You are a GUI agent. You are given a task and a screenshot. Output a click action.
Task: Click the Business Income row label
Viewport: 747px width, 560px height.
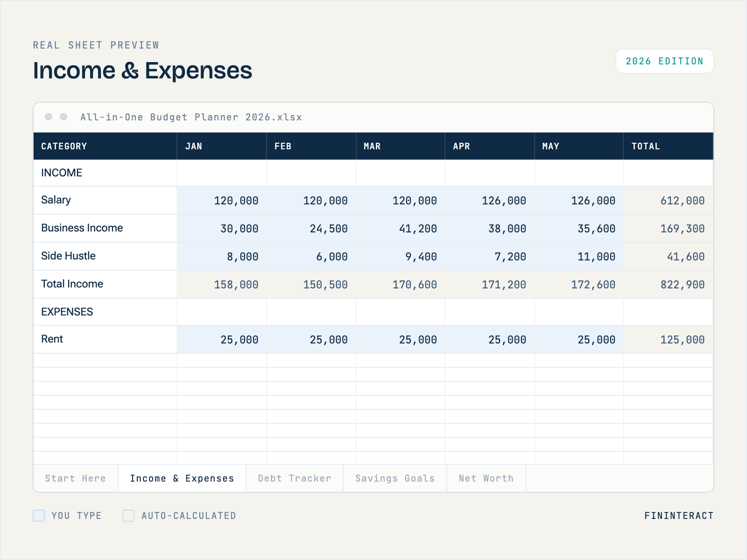(x=82, y=228)
